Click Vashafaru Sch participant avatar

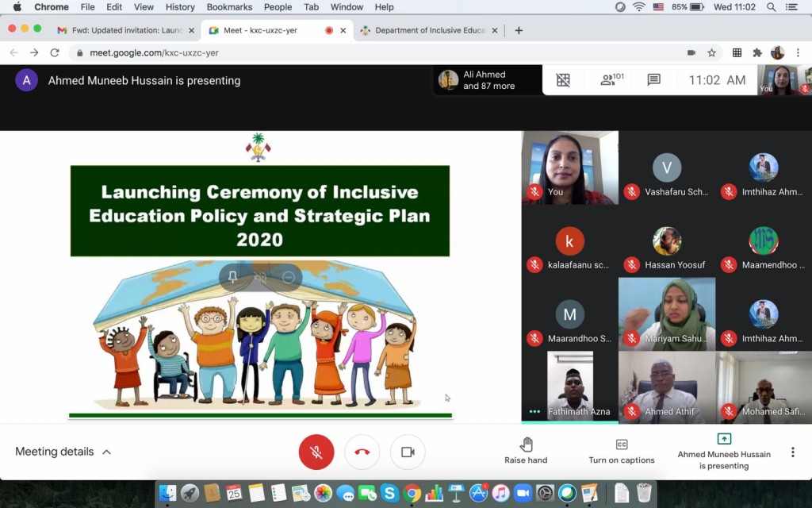[x=667, y=167]
